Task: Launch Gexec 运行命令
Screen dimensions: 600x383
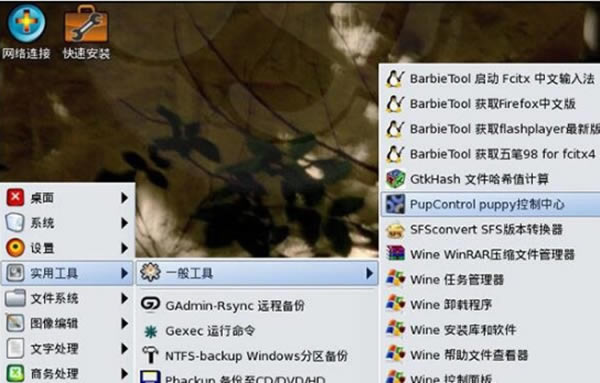Action: coord(257,331)
